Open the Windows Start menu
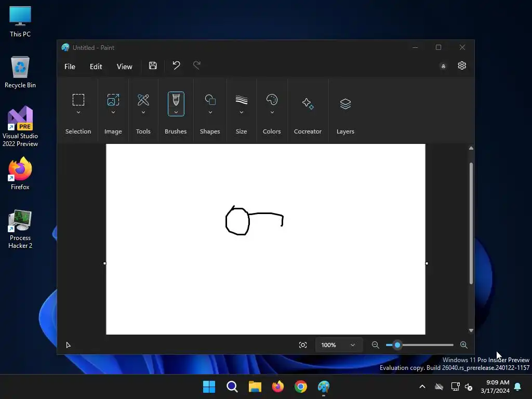532x399 pixels. [x=209, y=387]
